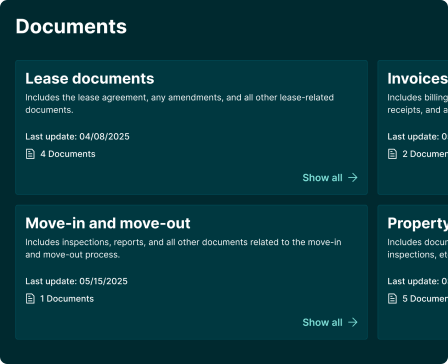Viewport: 448px width, 364px height.
Task: Click the Documents page heading
Action: pyautogui.click(x=71, y=26)
